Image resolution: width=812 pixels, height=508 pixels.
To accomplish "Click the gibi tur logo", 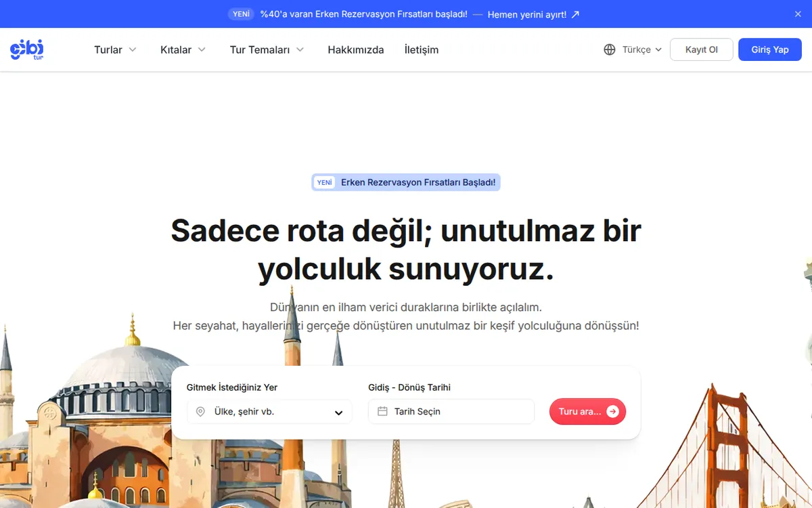I will 27,49.
